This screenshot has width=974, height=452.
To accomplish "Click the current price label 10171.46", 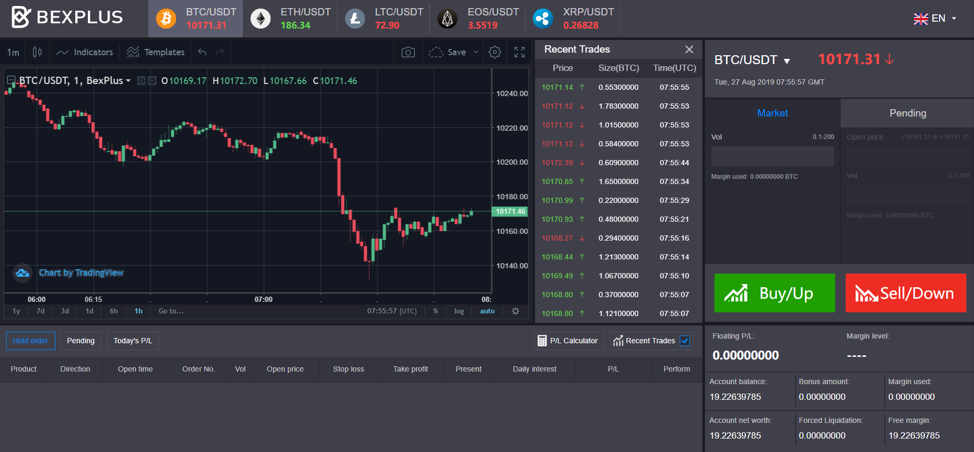I will click(510, 212).
